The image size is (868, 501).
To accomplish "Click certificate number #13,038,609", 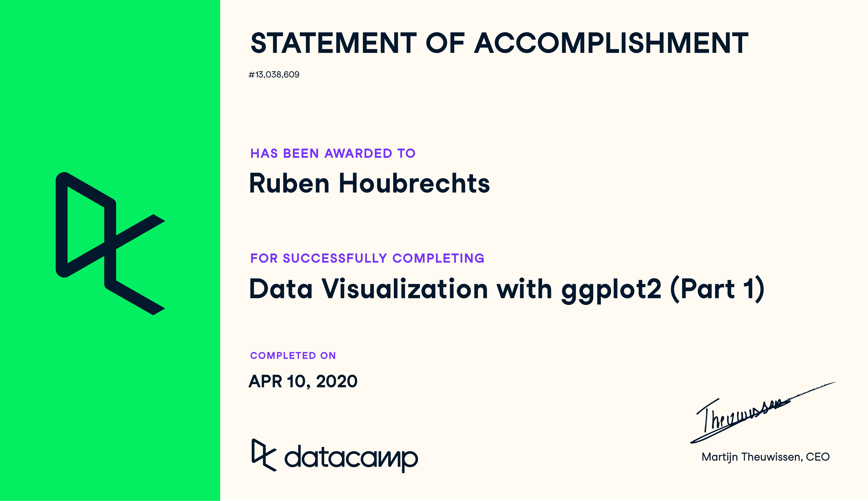I will point(274,75).
